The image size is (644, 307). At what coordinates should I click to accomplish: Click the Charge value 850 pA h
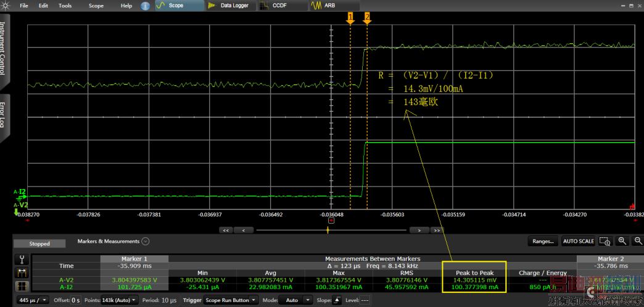click(543, 287)
